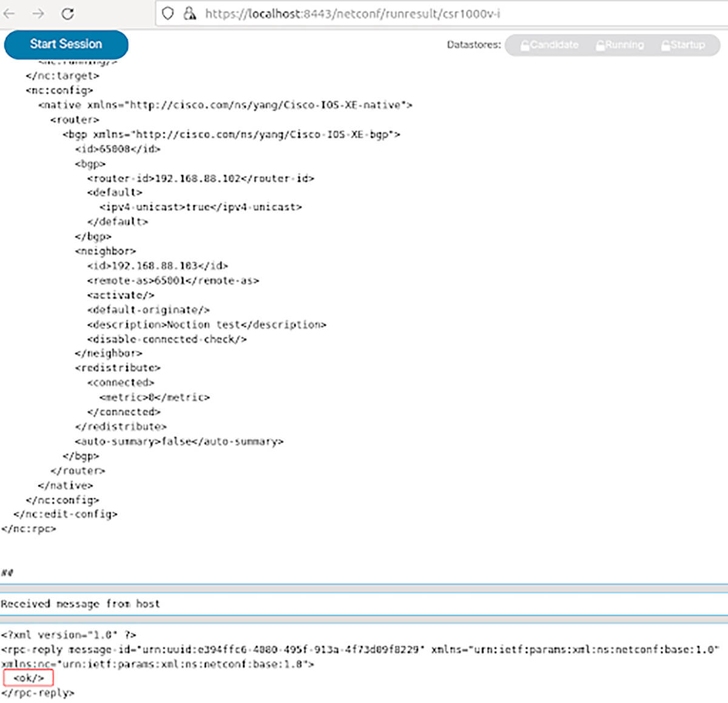Click the browser back navigation arrow
The height and width of the screenshot is (703, 728).
[x=11, y=12]
